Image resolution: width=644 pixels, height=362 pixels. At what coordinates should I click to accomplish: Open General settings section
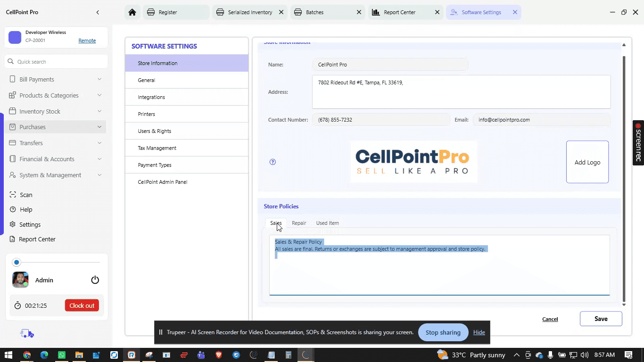click(x=187, y=80)
